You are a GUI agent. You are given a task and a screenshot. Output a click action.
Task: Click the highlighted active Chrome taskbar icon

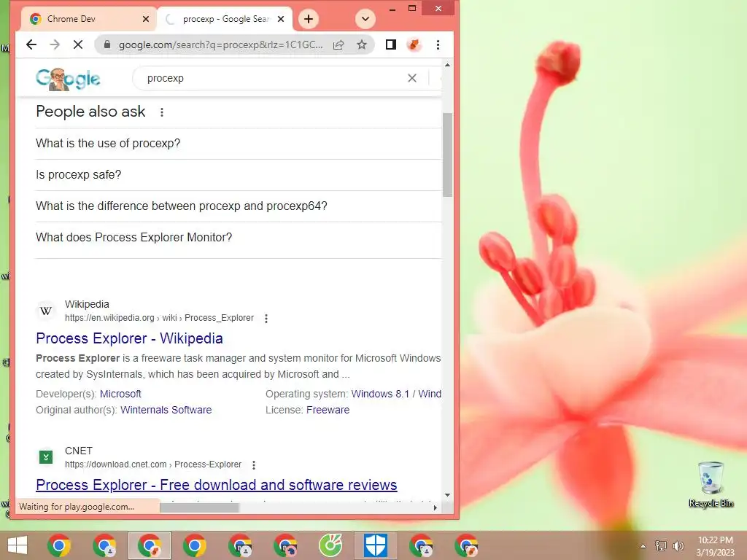pos(149,545)
